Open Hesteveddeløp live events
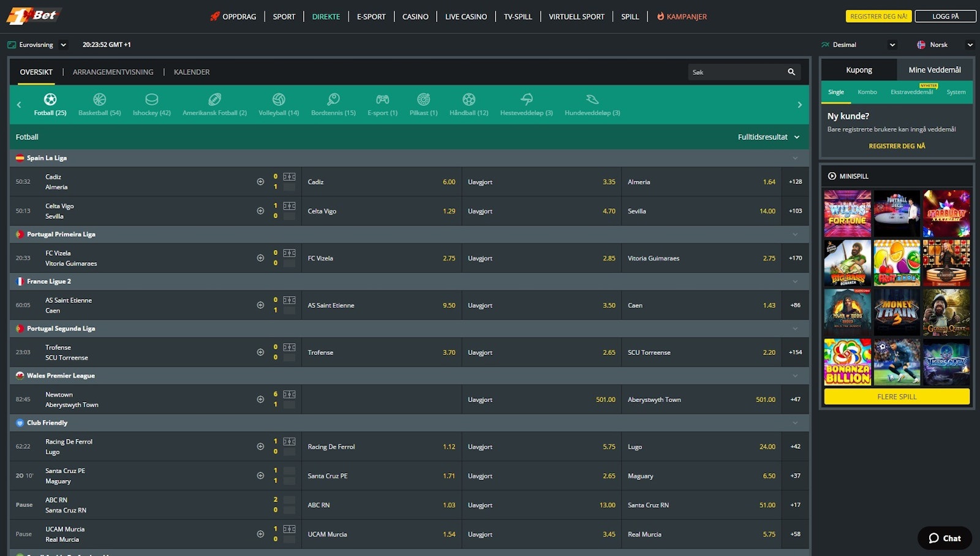Screen dimensions: 980x556 526,104
